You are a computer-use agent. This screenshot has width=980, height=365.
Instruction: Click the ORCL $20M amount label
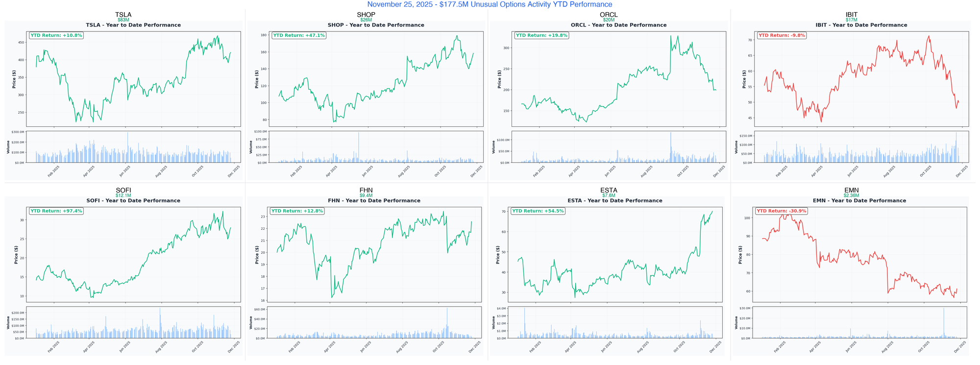tap(609, 20)
